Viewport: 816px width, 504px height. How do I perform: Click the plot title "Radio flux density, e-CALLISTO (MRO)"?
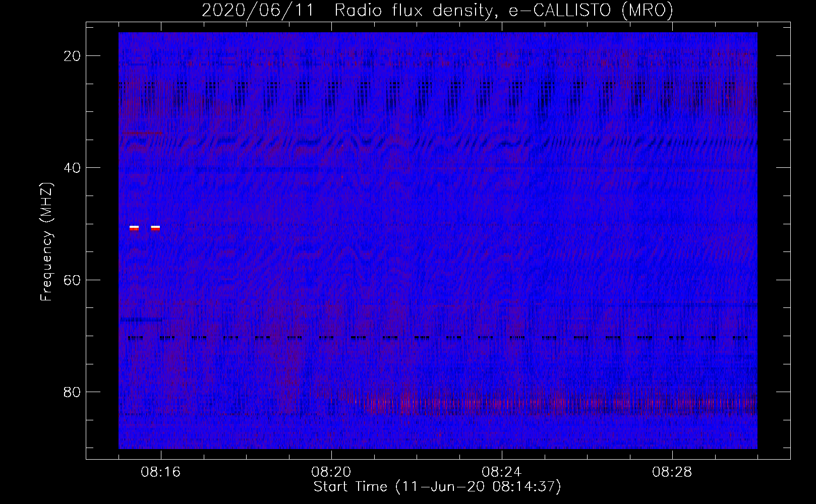coord(503,10)
